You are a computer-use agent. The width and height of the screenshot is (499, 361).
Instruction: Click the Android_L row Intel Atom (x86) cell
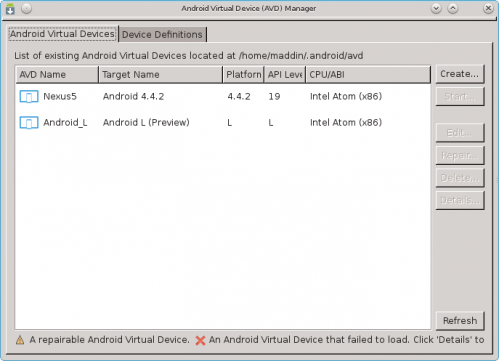(346, 123)
